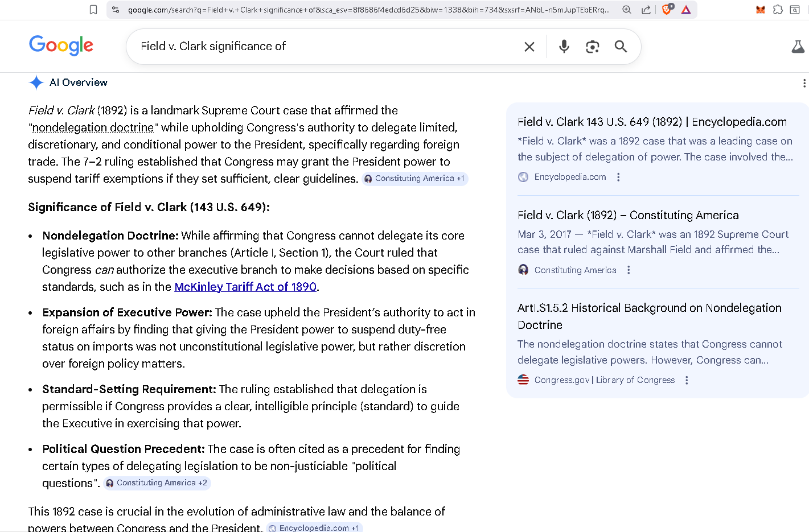Screen dimensions: 809x532
Task: Click in the Google search input field
Action: pos(325,47)
